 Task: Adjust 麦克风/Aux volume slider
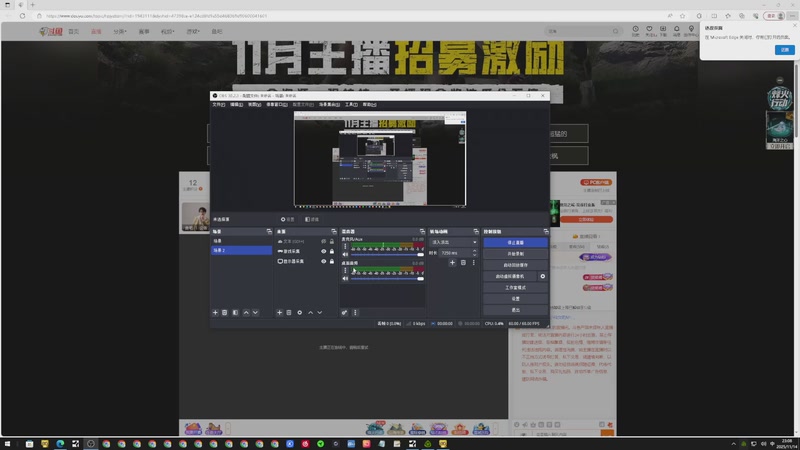click(387, 254)
